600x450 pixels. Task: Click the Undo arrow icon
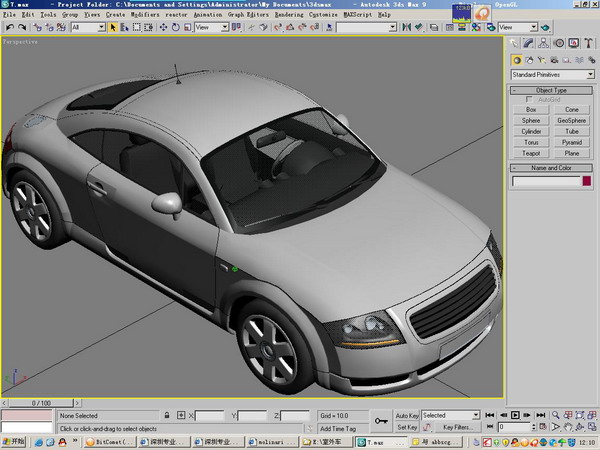pyautogui.click(x=10, y=27)
